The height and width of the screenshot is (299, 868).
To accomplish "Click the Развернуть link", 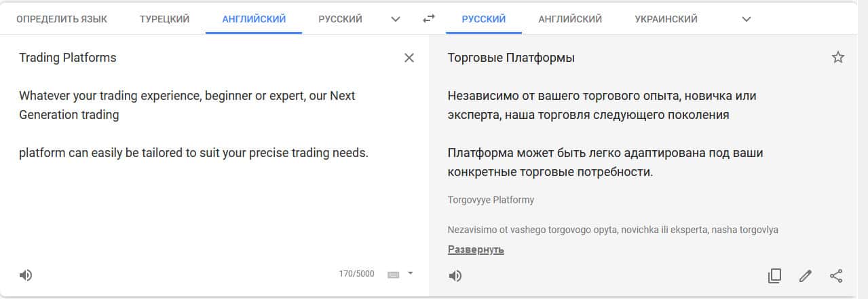I will 476,249.
